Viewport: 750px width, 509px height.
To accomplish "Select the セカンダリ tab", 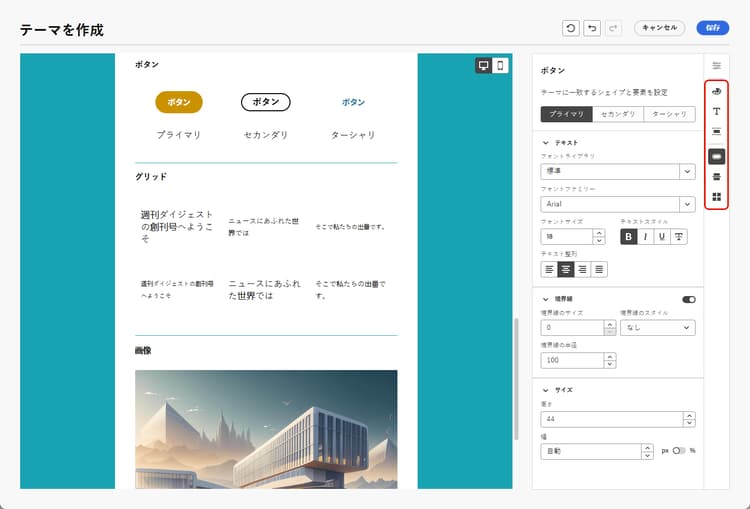I will point(618,114).
